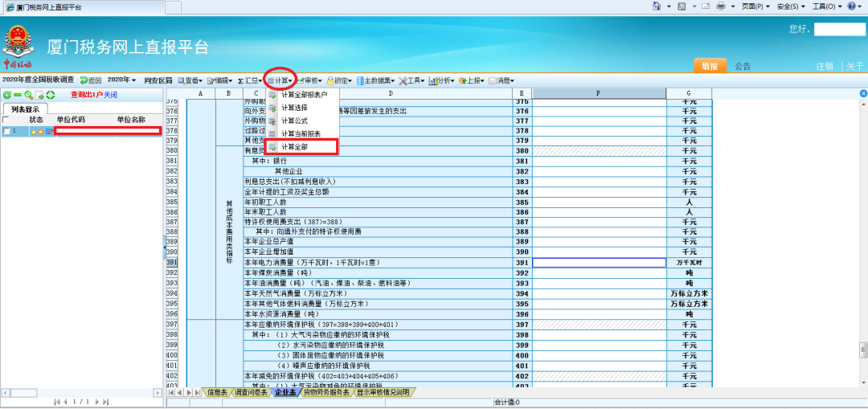Click the orange status circle in row 1

(x=41, y=132)
